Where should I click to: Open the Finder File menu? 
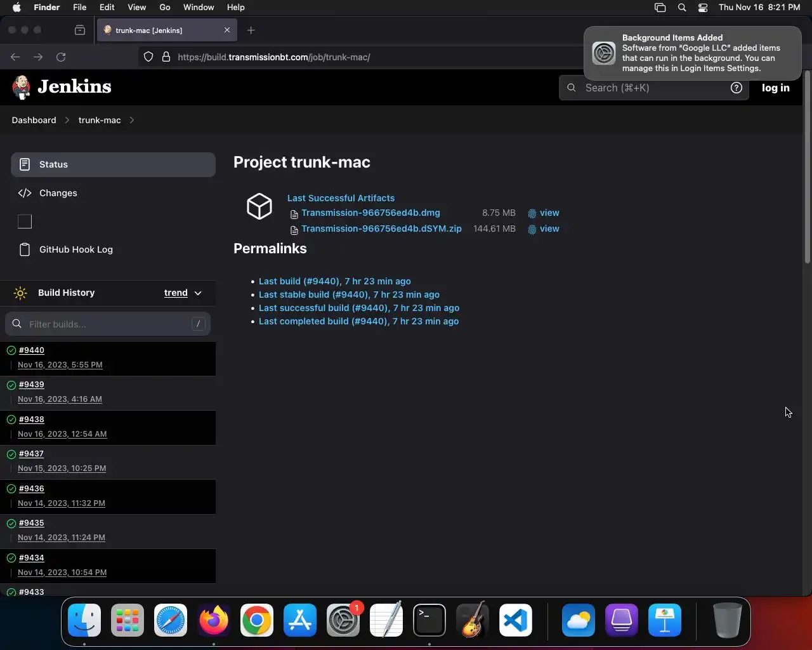click(x=80, y=8)
